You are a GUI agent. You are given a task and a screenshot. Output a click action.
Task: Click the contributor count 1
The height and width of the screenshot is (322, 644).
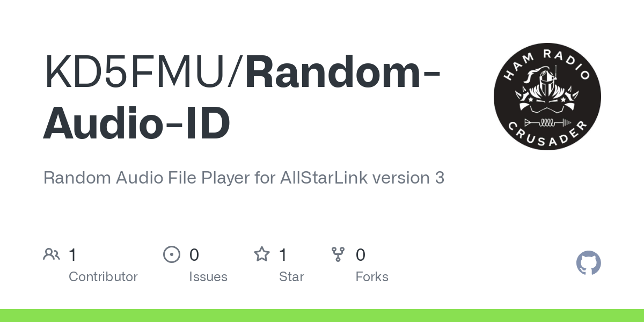73,255
